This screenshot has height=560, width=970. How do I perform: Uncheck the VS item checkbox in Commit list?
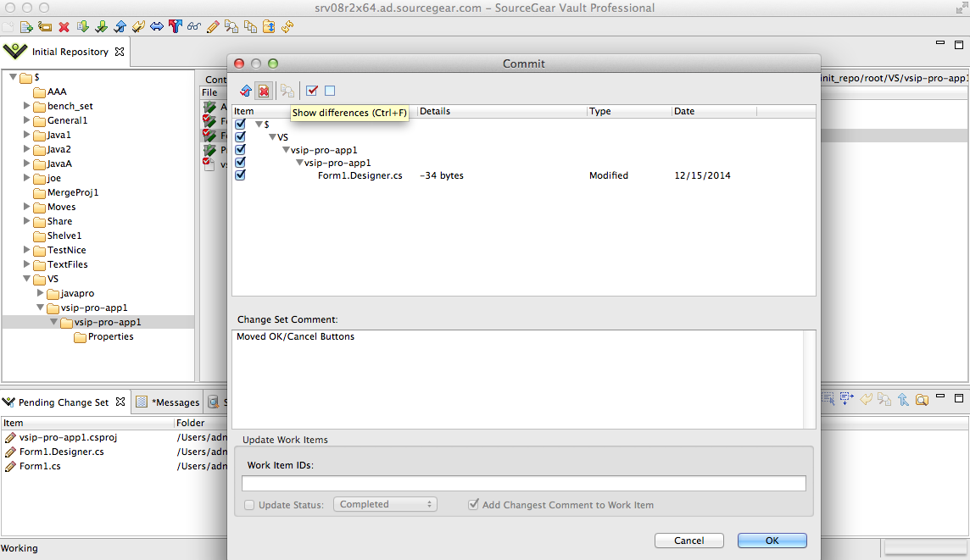coord(241,136)
